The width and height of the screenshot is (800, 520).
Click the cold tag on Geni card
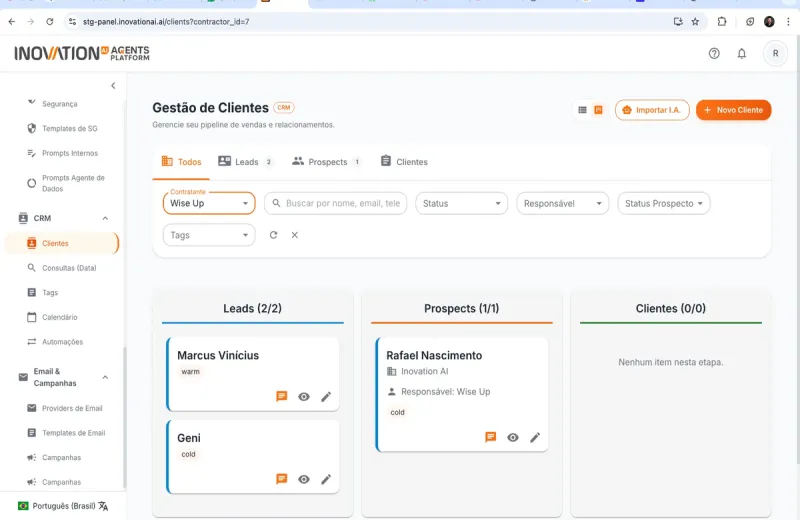click(188, 454)
